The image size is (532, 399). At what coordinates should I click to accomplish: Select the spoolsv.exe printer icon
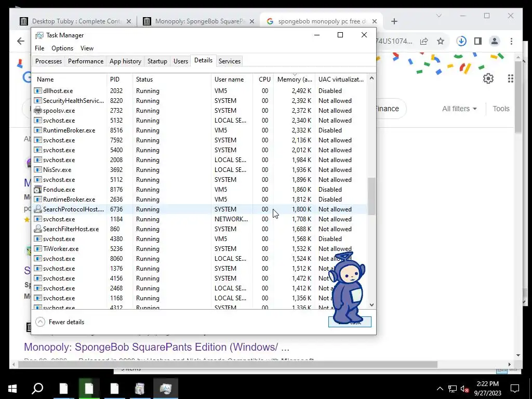(x=37, y=110)
